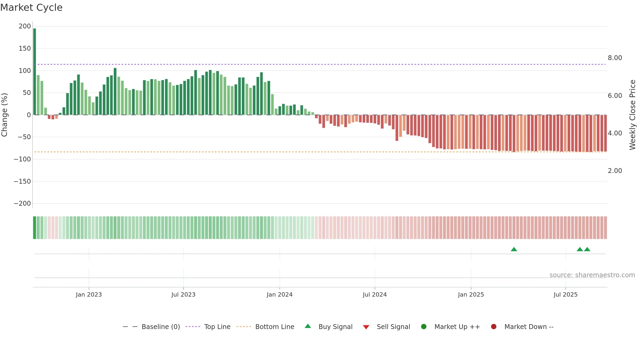Click the Market Cycle chart title
The height and width of the screenshot is (362, 644).
(x=31, y=8)
